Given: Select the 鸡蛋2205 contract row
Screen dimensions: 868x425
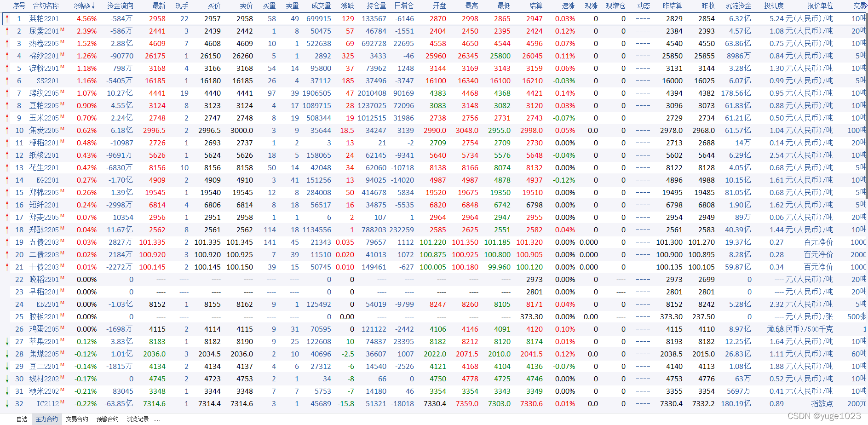Looking at the screenshot, I should pos(434,329).
